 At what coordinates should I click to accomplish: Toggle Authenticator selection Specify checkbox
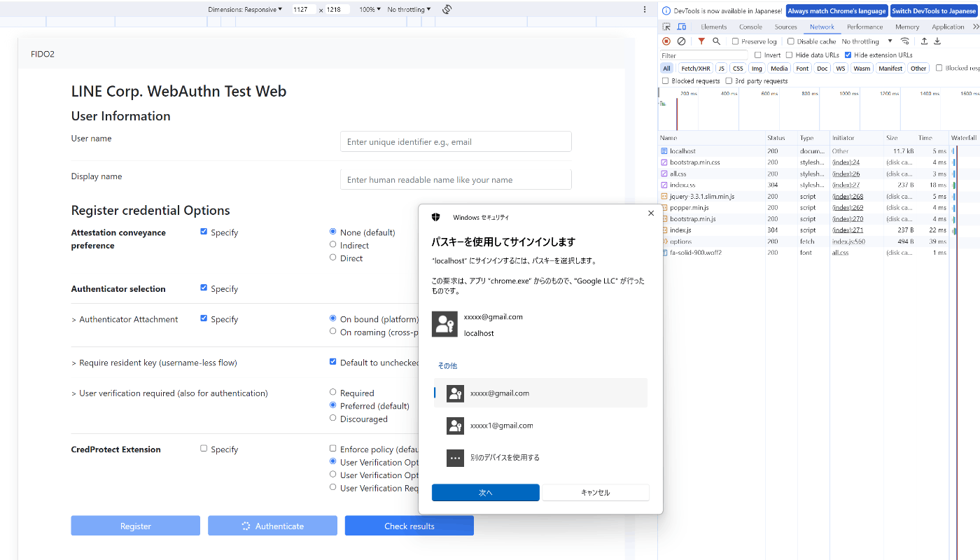coord(204,288)
